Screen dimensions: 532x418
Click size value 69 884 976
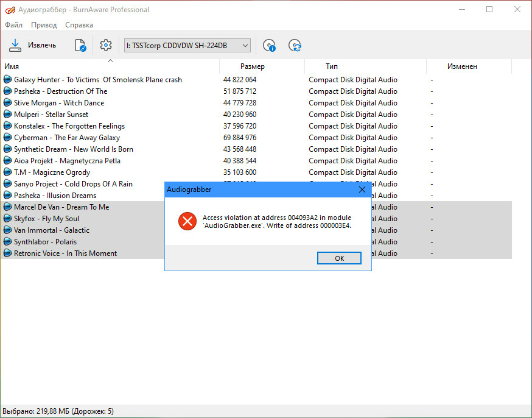pos(240,138)
